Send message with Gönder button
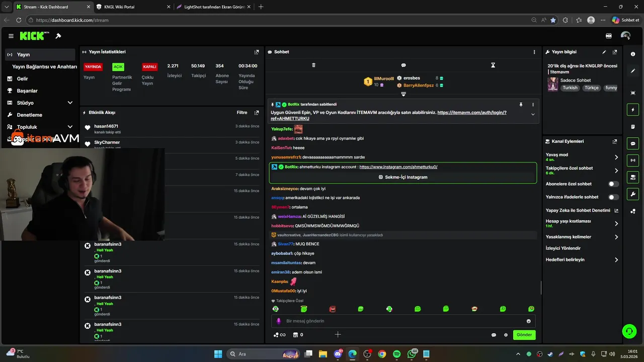Screen dimensions: 644x362 tap(524, 335)
